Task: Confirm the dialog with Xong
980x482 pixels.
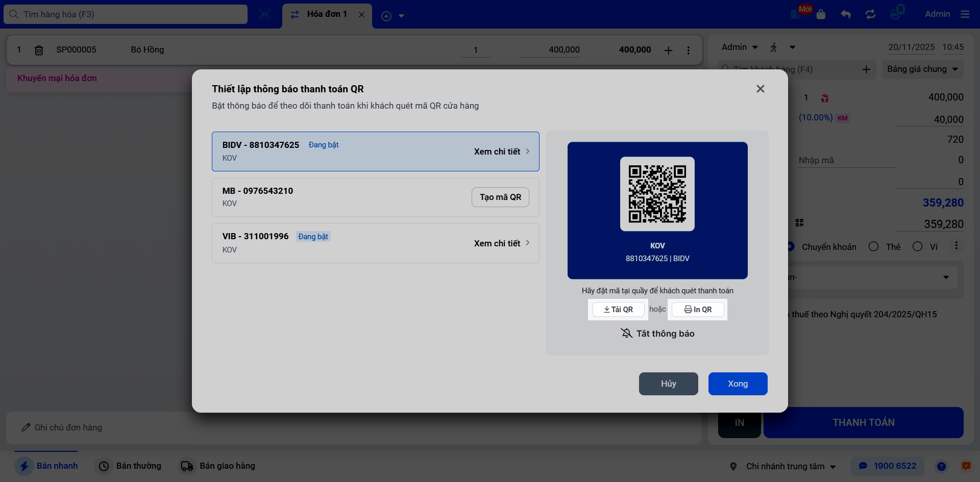Action: [738, 384]
